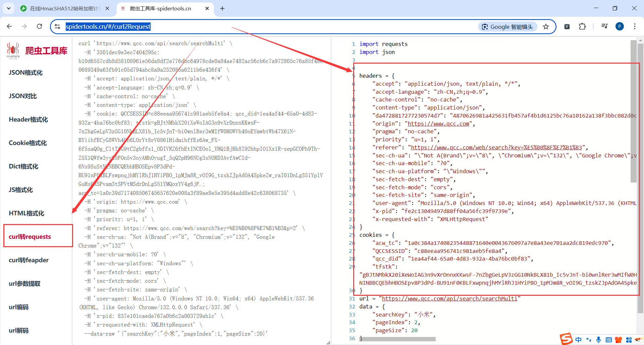644x345 pixels.
Task: Click the code editor horizontal scrollbar
Action: (398, 339)
